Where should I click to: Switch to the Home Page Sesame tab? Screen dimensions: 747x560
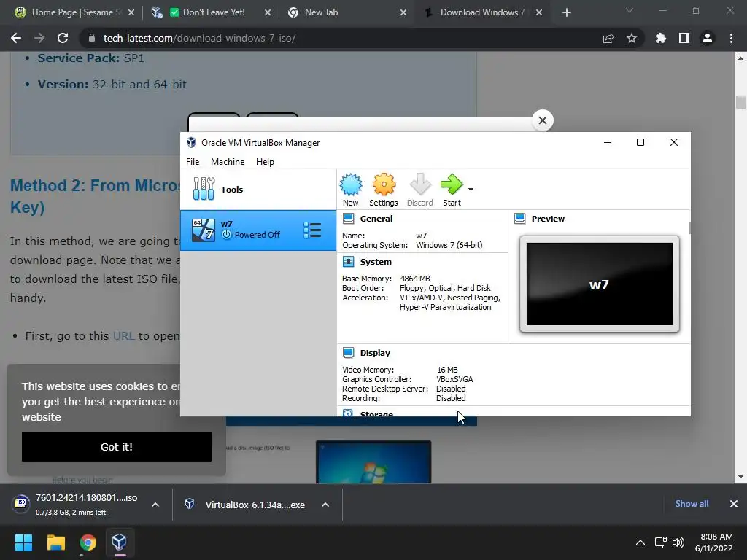(75, 12)
